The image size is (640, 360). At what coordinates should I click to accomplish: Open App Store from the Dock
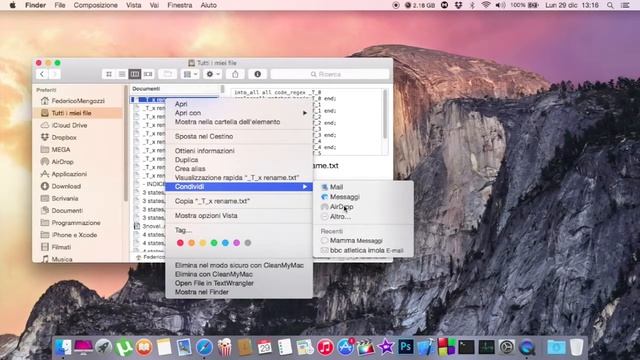coord(345,347)
